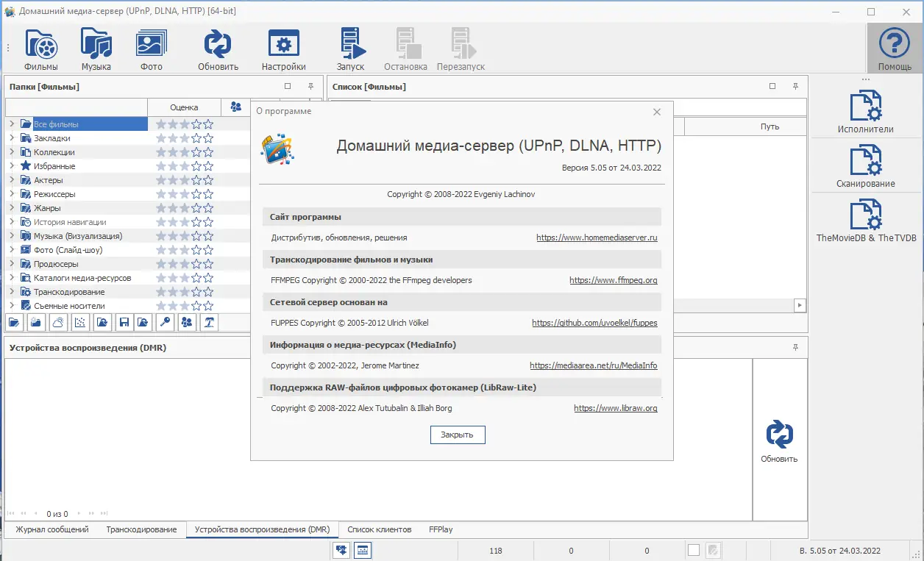924x561 pixels.
Task: Set the fifth star rating for Закладки
Action: point(208,138)
